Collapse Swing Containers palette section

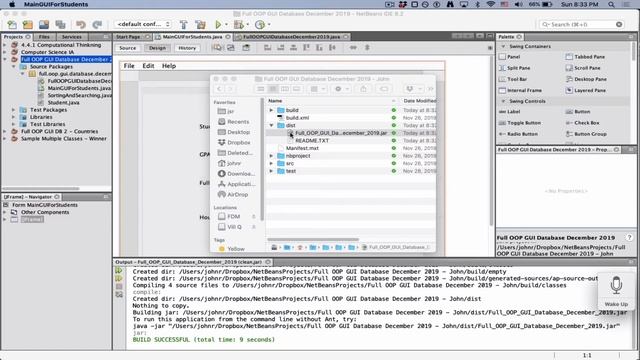pos(503,47)
